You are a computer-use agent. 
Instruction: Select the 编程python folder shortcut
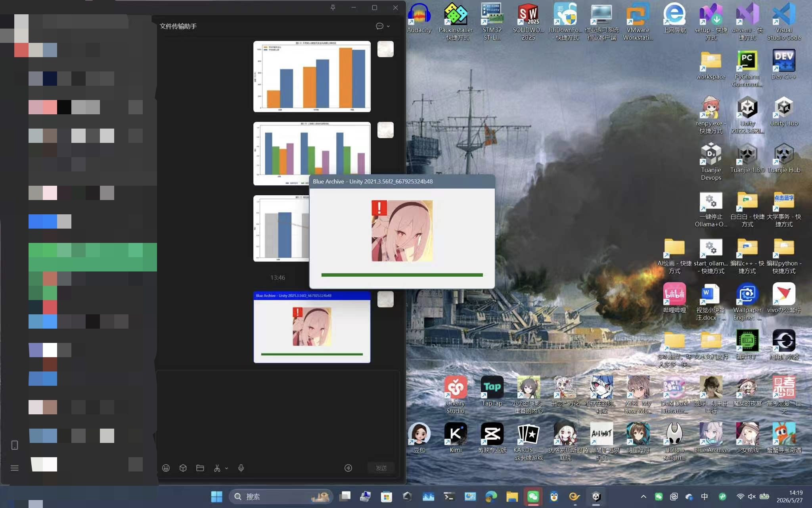[784, 256]
